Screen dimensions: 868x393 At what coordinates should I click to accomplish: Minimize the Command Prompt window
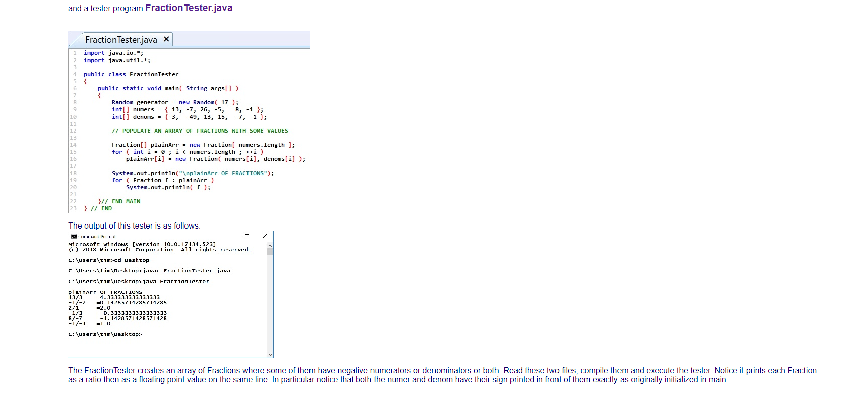246,236
